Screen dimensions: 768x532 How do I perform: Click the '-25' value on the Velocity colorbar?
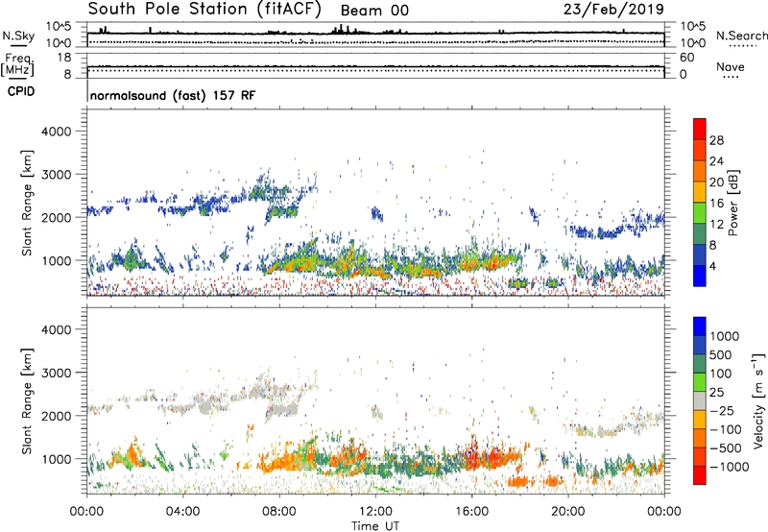[x=721, y=410]
